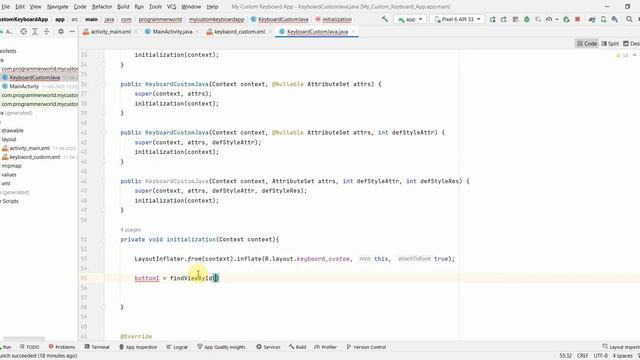The width and height of the screenshot is (640, 360).
Task: Open the Version Control tool window
Action: [366, 347]
